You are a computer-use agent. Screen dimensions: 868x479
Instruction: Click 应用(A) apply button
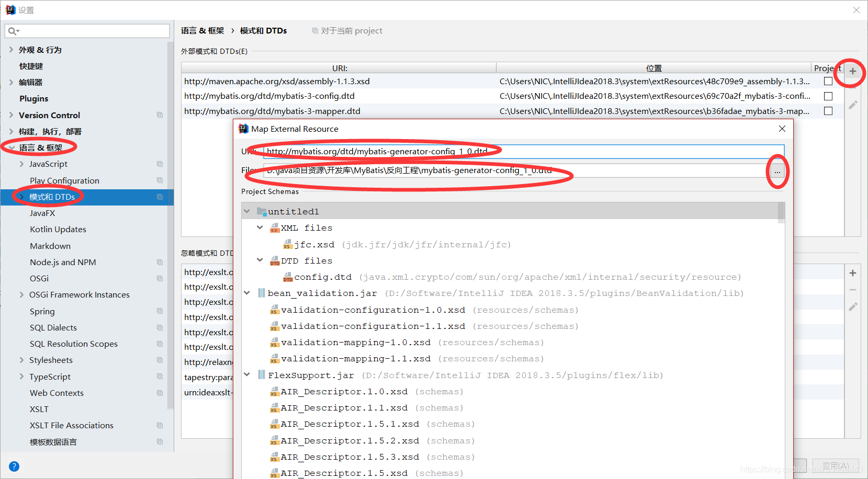[x=836, y=465]
